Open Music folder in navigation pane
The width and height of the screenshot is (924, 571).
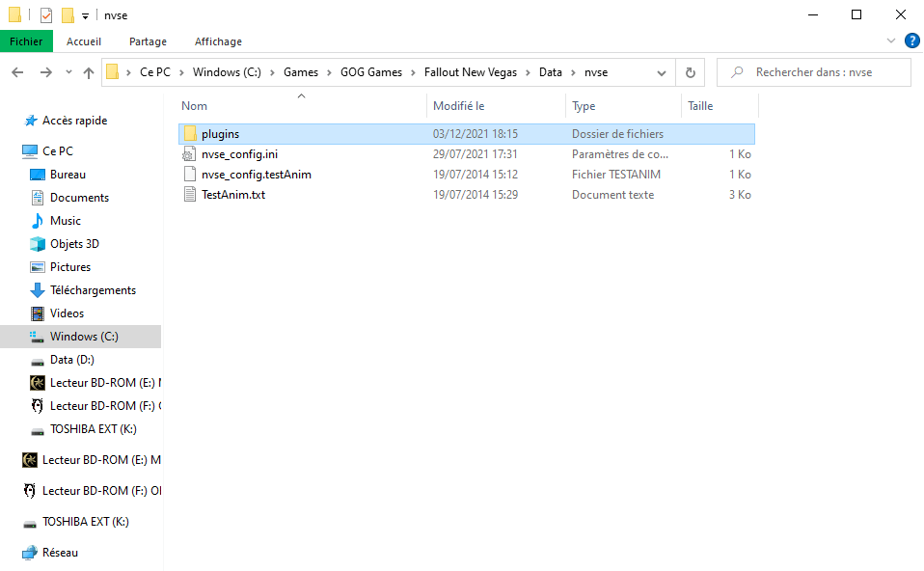66,221
